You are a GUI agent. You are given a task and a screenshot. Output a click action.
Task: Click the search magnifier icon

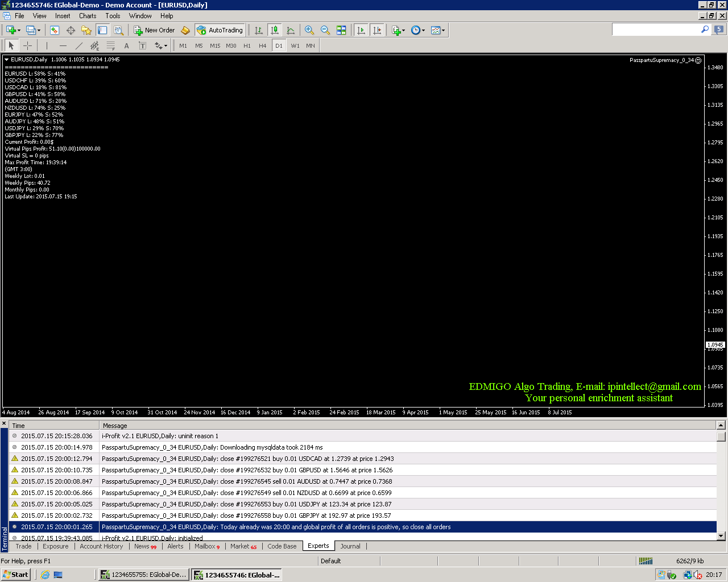point(705,30)
